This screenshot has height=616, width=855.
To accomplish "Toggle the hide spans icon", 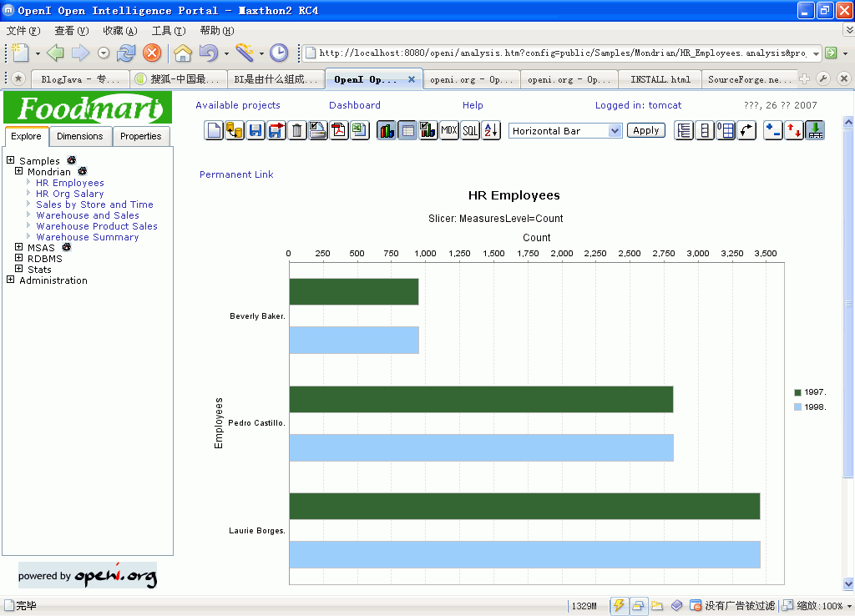I will (705, 131).
